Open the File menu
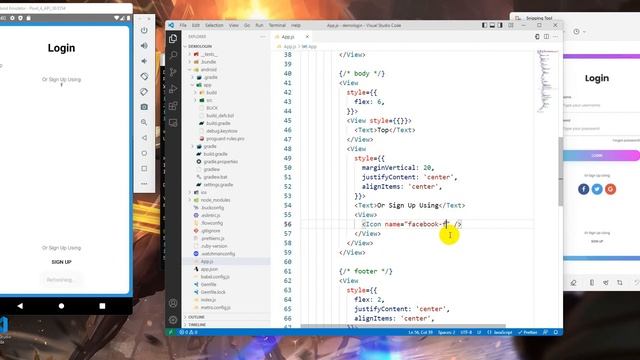 [x=183, y=25]
